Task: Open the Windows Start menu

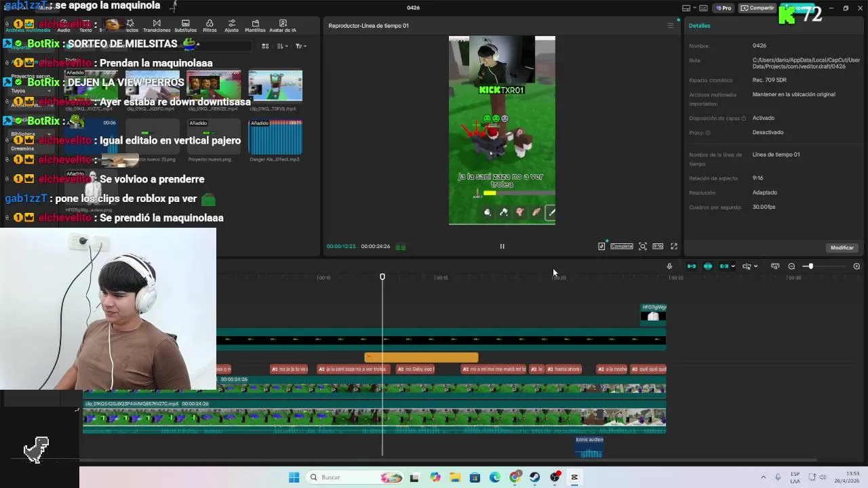Action: point(294,477)
